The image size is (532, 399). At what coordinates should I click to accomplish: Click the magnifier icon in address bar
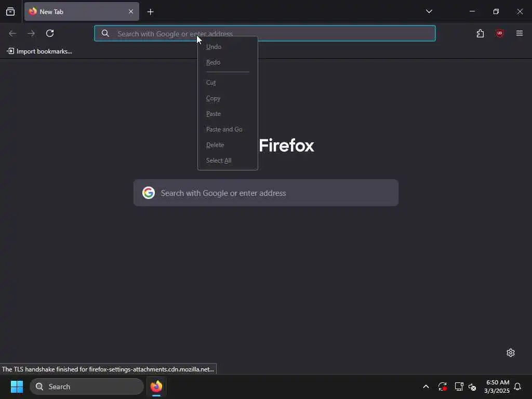click(x=105, y=33)
